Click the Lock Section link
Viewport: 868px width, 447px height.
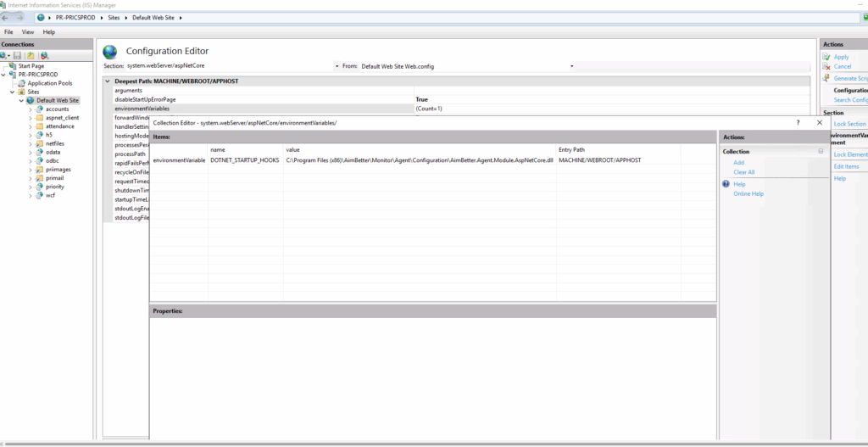coord(849,124)
